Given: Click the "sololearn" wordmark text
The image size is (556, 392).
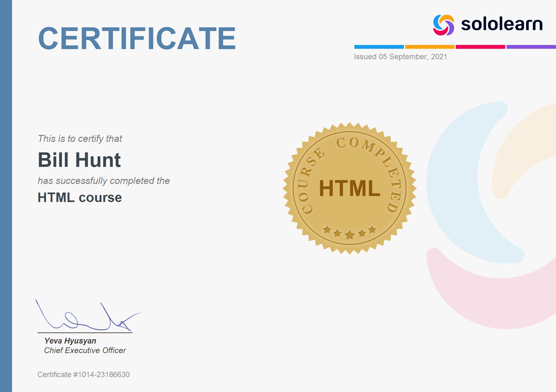Looking at the screenshot, I should coord(501,24).
